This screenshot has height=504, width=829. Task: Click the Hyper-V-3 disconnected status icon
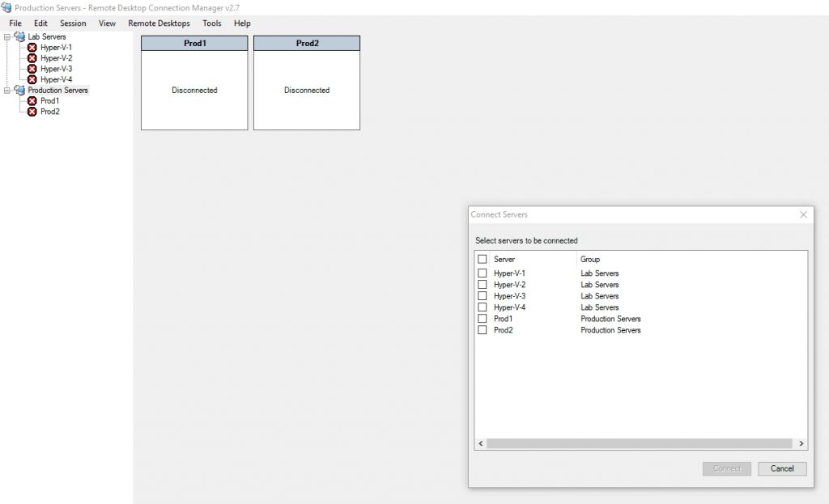(x=32, y=69)
